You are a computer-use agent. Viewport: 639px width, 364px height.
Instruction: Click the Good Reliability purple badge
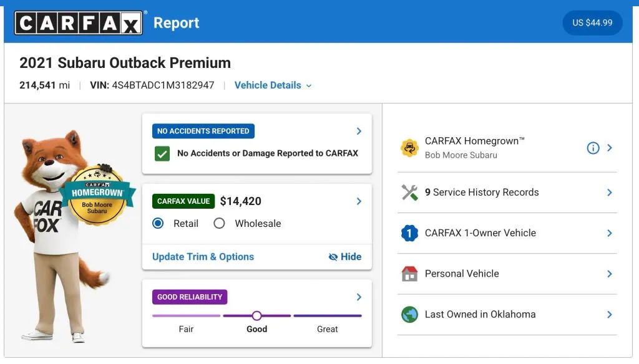[x=190, y=297]
